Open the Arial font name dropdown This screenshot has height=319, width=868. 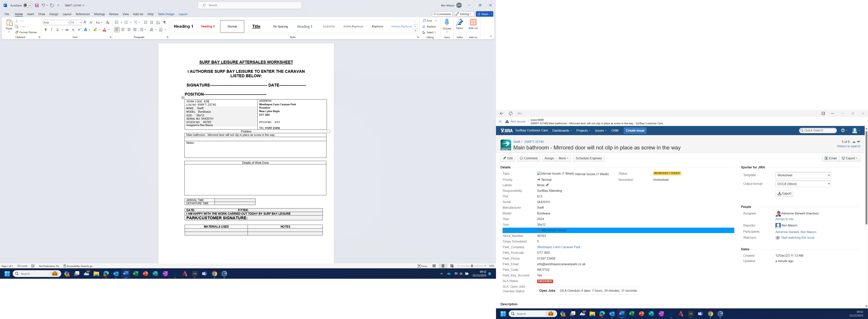(68, 22)
